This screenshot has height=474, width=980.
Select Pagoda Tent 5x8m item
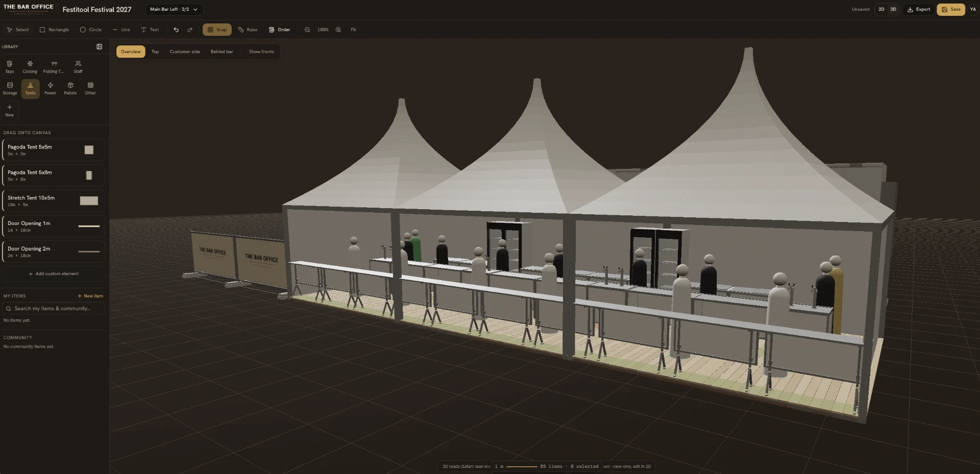tap(53, 176)
